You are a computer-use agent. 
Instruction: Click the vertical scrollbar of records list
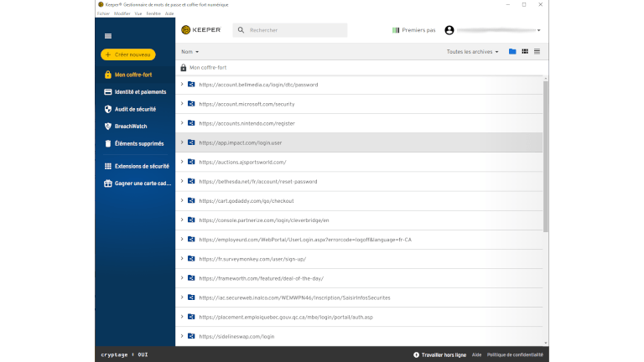[x=546, y=151]
